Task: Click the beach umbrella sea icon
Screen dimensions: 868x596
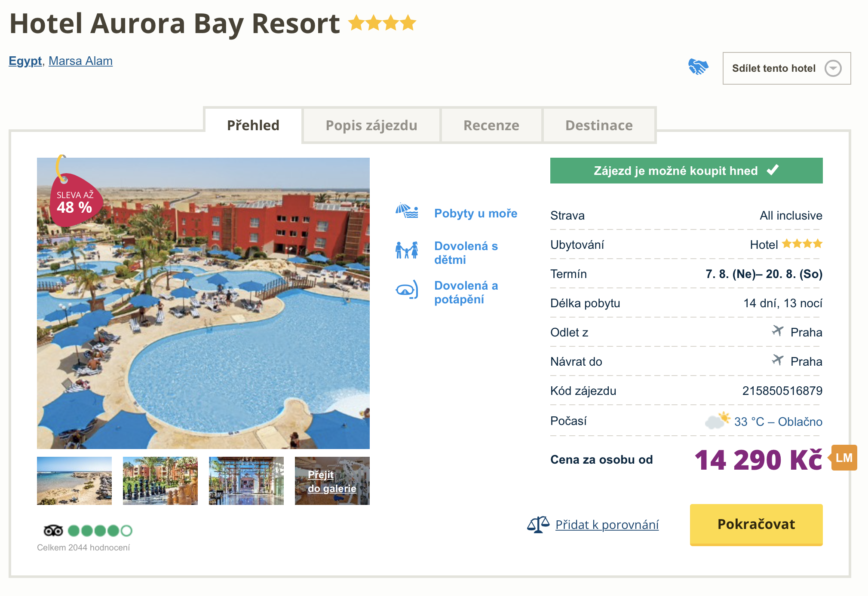Action: click(407, 211)
